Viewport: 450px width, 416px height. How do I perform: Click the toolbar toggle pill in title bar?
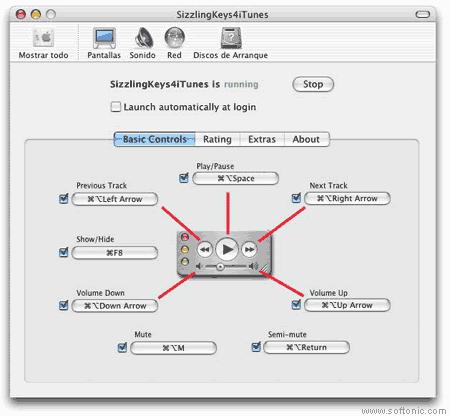pyautogui.click(x=423, y=14)
